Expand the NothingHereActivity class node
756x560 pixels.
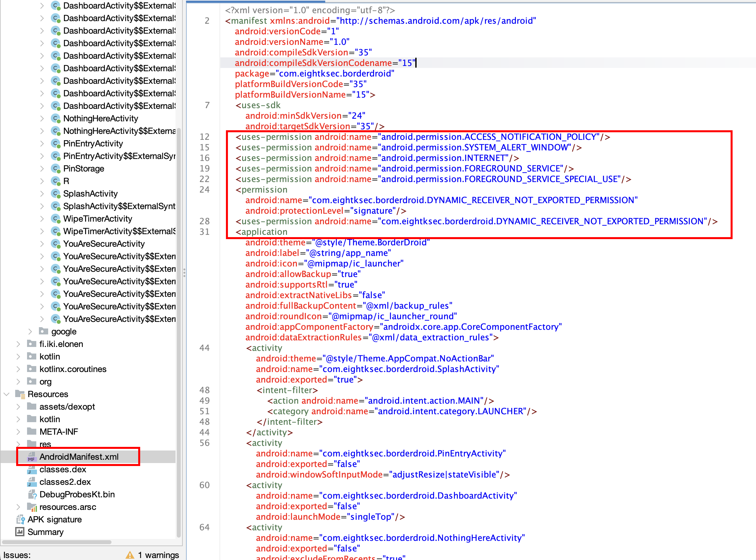[x=42, y=118]
